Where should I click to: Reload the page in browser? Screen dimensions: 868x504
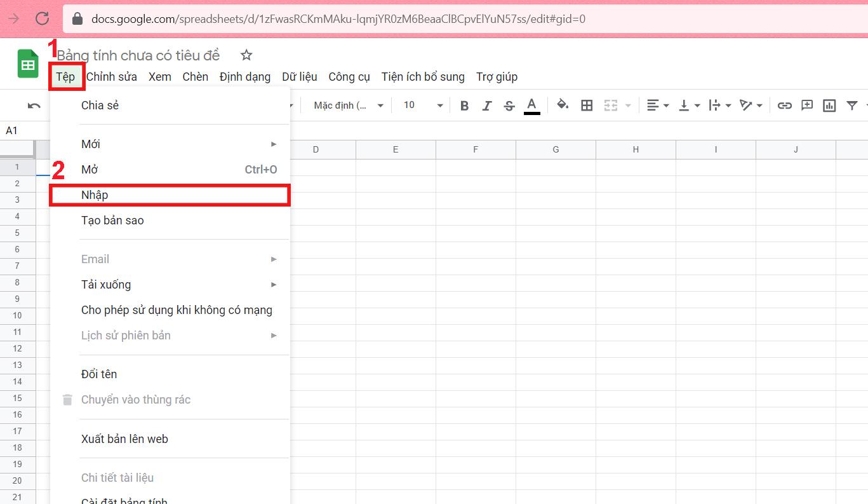click(x=43, y=18)
